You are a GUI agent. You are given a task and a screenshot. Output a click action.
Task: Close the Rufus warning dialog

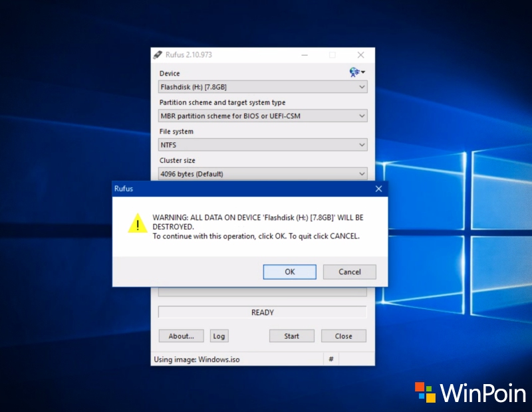pos(378,189)
